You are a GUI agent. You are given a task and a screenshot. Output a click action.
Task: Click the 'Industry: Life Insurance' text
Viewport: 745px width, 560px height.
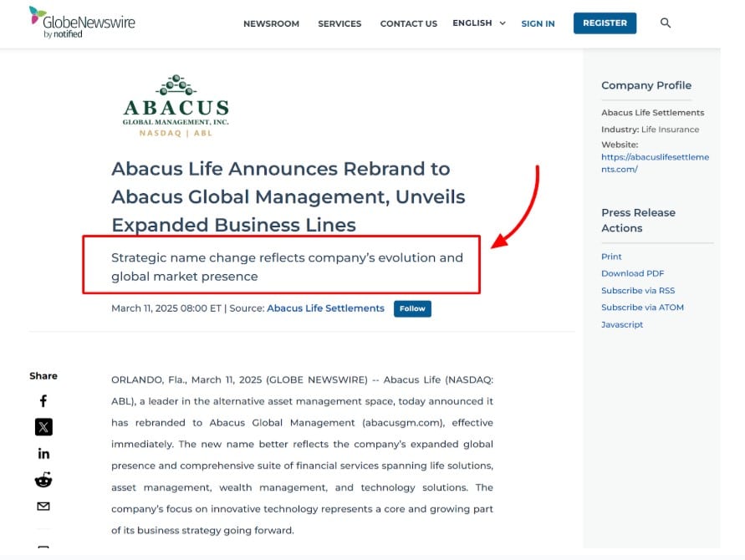point(650,130)
